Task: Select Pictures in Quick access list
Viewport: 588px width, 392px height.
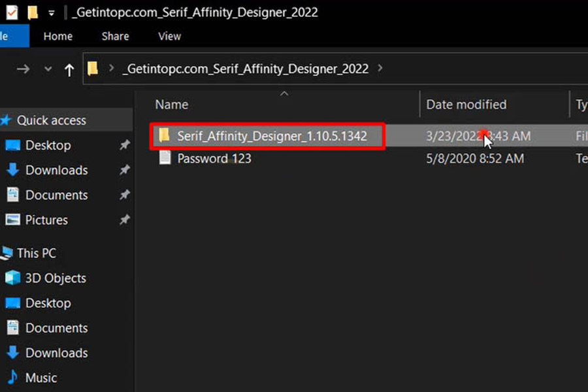Action: click(46, 220)
